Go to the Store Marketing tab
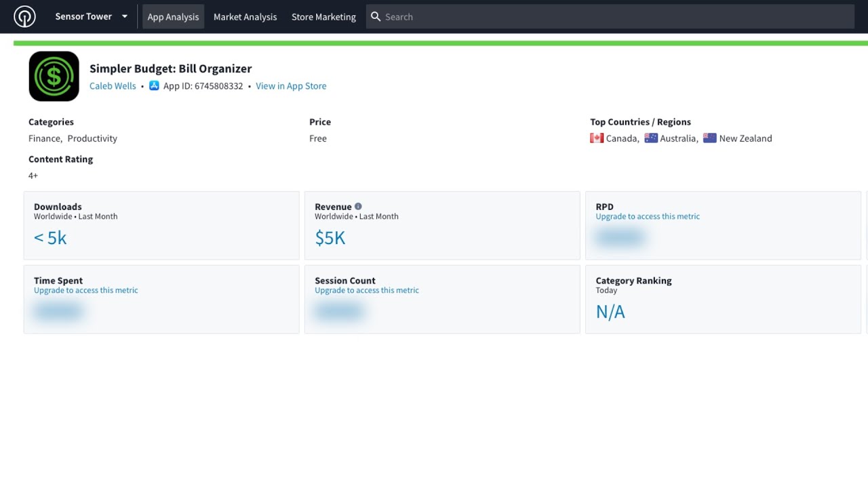The image size is (868, 488). 323,16
